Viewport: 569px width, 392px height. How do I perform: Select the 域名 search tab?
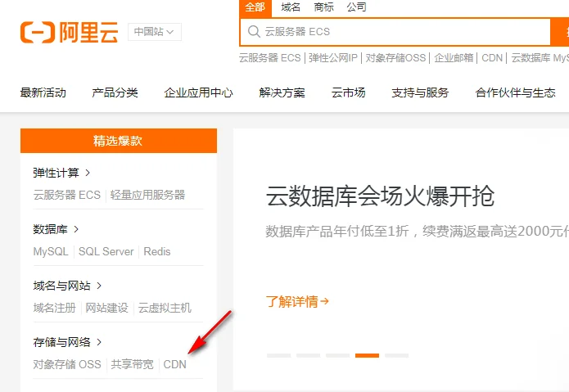(x=291, y=7)
